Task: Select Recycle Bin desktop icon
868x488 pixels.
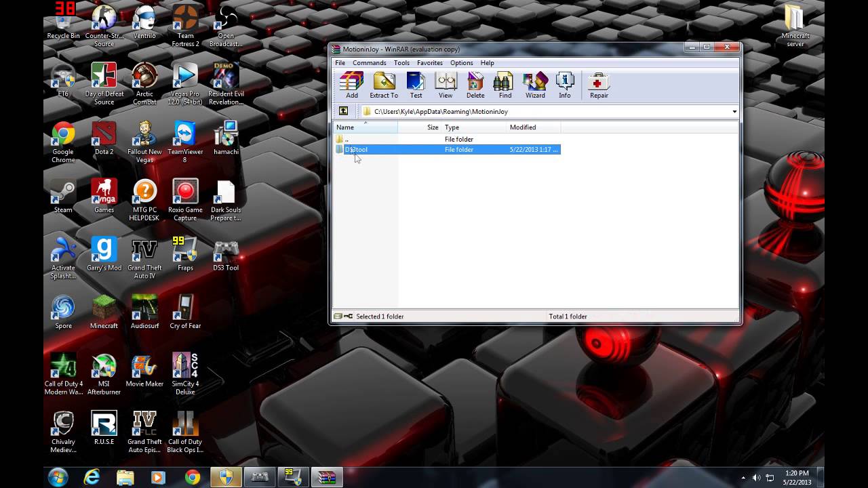Action: coord(63,22)
